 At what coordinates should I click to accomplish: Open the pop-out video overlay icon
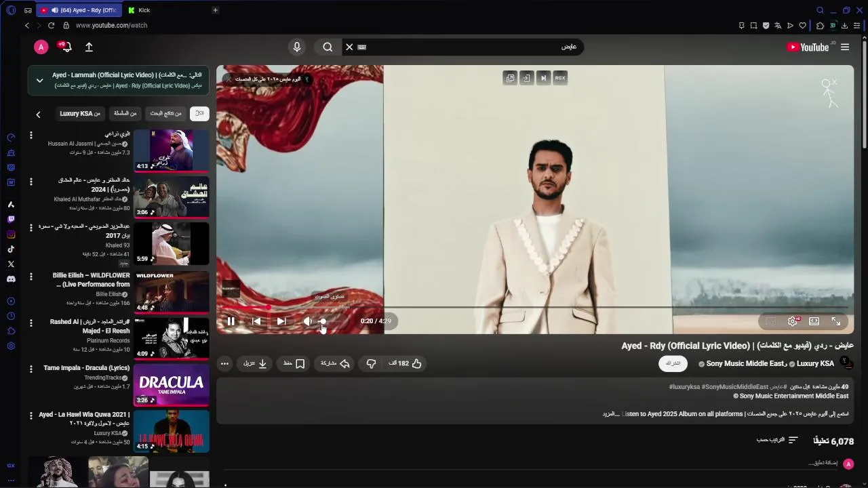pos(510,78)
